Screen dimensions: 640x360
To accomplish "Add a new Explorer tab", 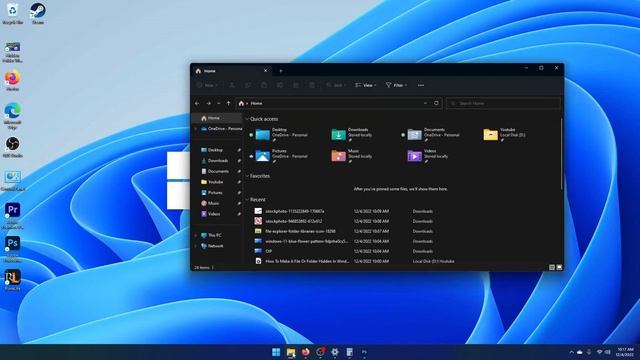I will [x=281, y=71].
